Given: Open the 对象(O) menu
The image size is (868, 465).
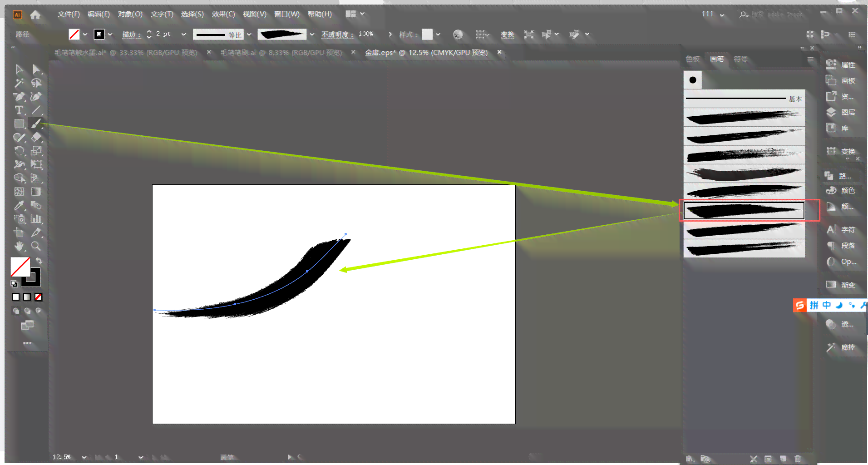Looking at the screenshot, I should [130, 14].
